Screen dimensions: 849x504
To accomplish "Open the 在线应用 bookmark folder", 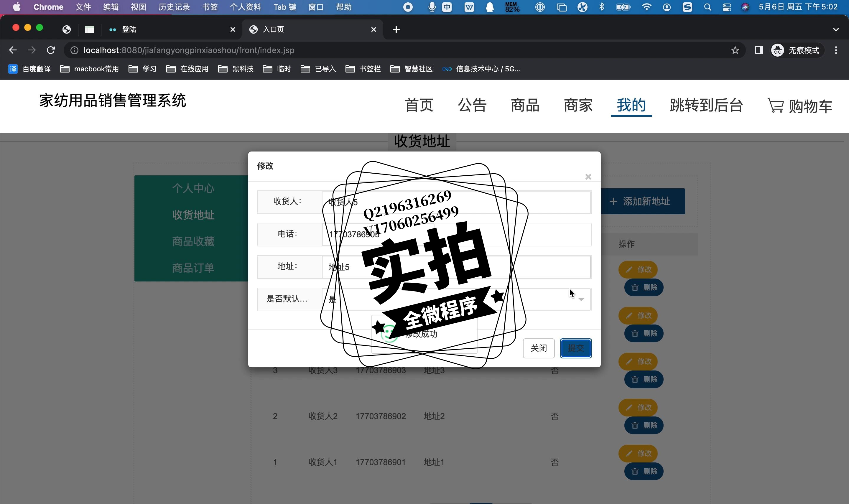I will pyautogui.click(x=187, y=69).
